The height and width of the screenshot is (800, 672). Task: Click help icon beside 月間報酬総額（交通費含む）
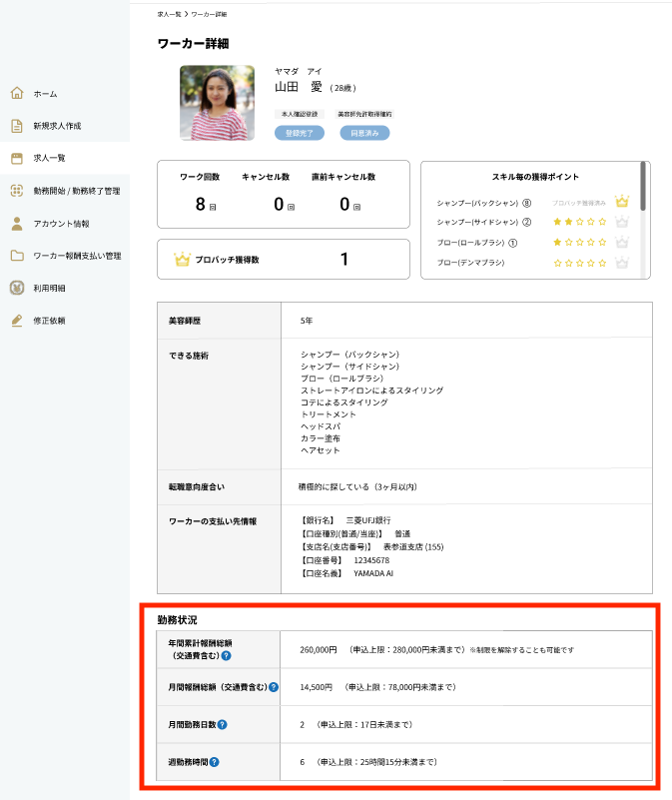coord(273,687)
